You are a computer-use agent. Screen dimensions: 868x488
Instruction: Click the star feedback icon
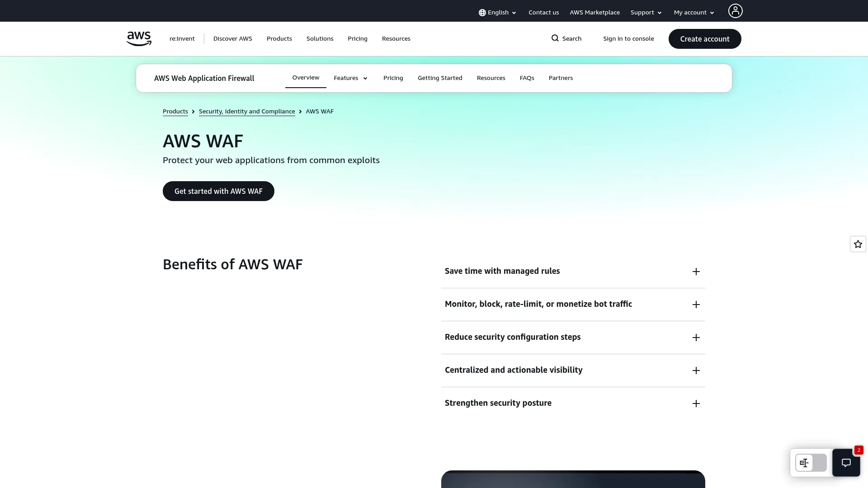858,244
